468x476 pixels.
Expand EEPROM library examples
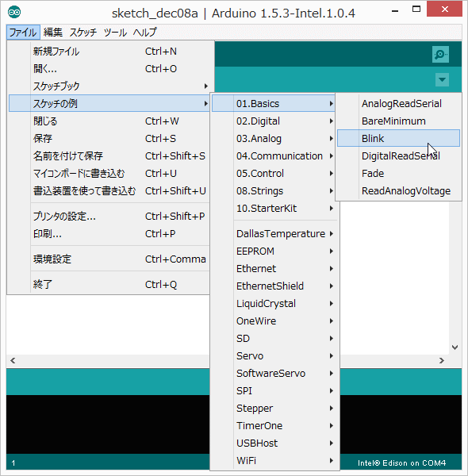[274, 251]
